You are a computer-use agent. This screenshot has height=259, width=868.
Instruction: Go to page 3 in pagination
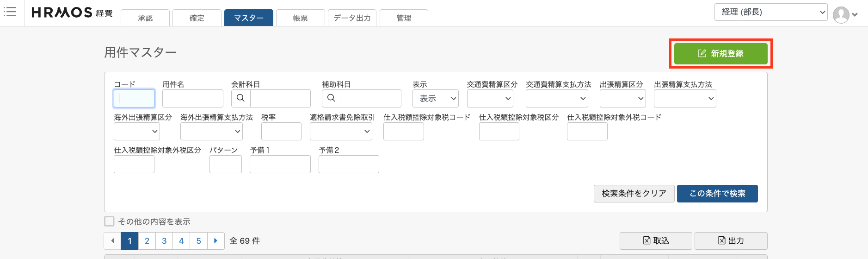[x=164, y=241]
